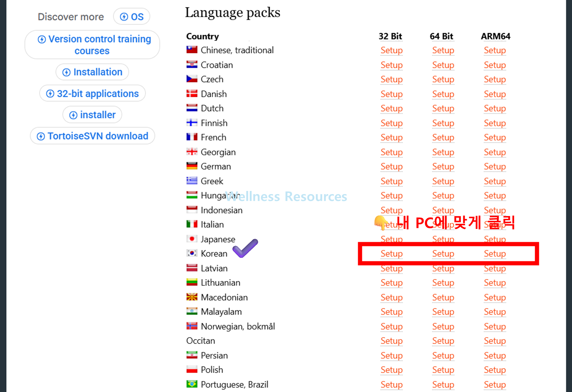Click the Japanese language name

click(218, 239)
